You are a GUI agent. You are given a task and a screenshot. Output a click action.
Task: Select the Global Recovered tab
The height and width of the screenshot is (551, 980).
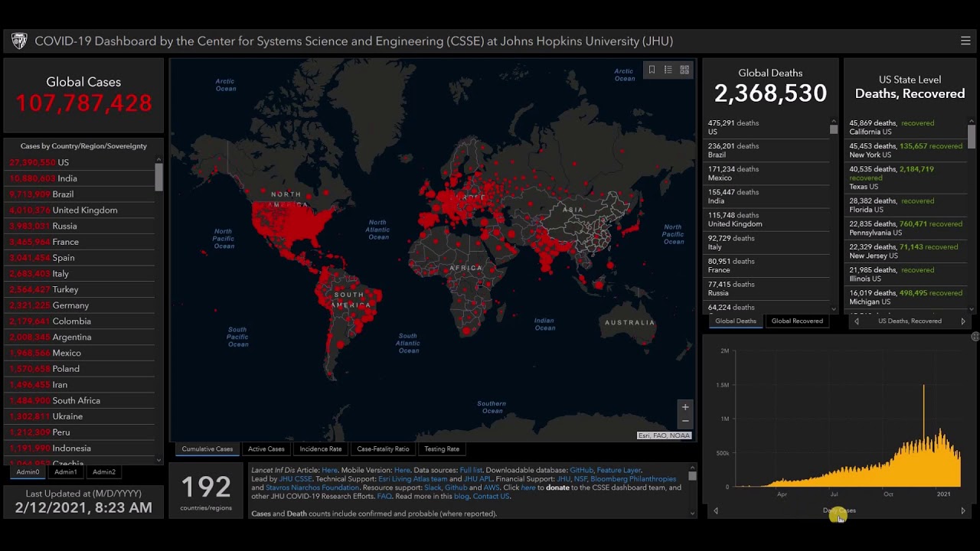(797, 321)
